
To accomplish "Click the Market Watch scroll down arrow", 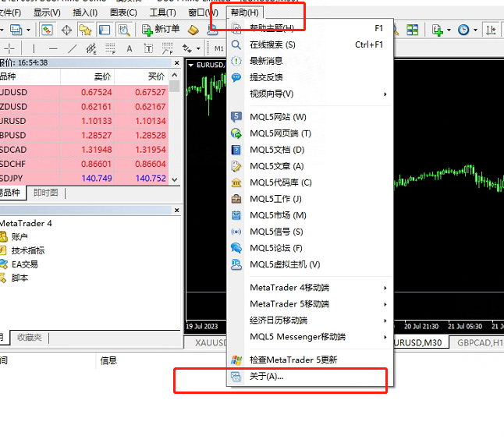I will (175, 179).
